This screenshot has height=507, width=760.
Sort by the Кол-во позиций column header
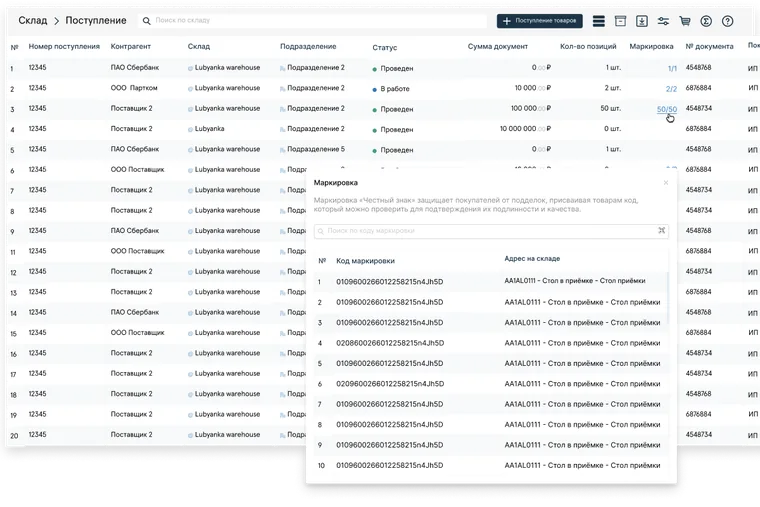(588, 47)
